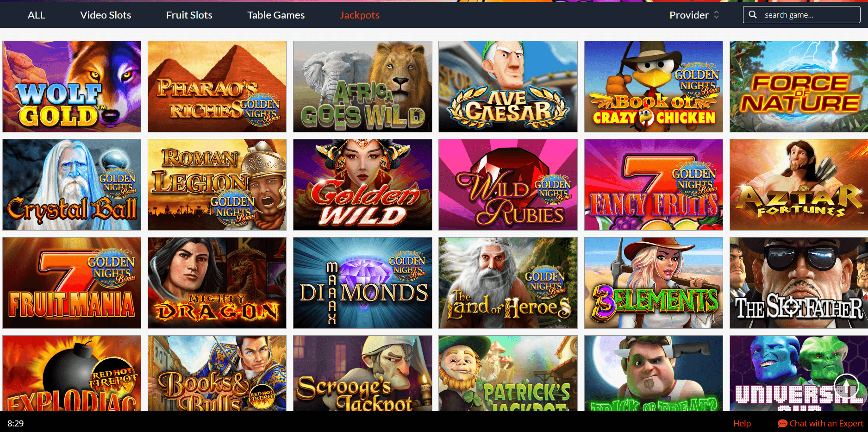Open the Fruit Slots category

tap(189, 15)
